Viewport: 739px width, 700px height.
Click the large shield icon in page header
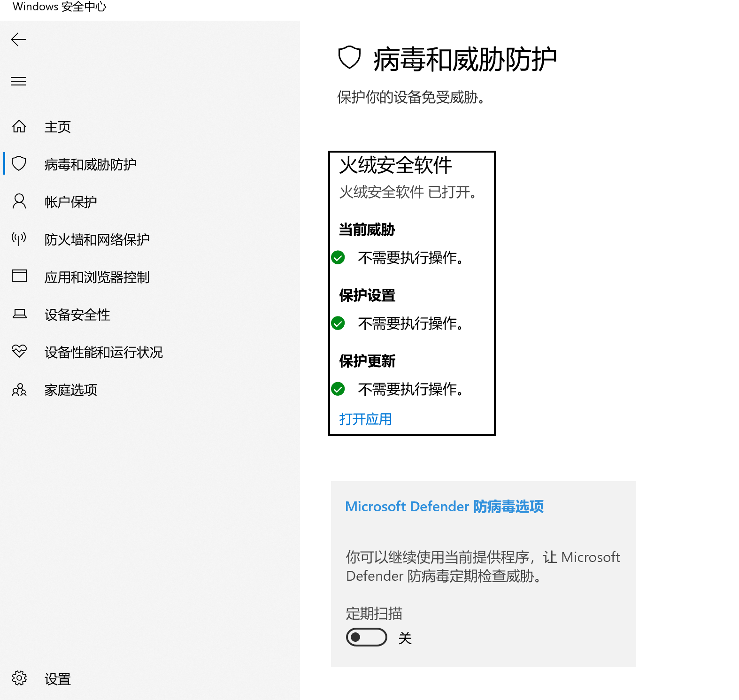(x=349, y=58)
